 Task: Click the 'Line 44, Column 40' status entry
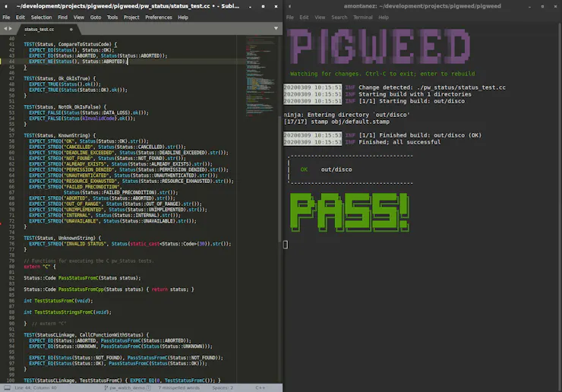tap(36, 387)
